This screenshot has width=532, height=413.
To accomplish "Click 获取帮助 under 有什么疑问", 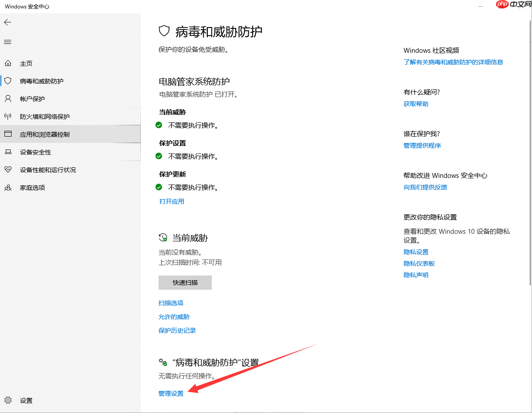I will [416, 103].
